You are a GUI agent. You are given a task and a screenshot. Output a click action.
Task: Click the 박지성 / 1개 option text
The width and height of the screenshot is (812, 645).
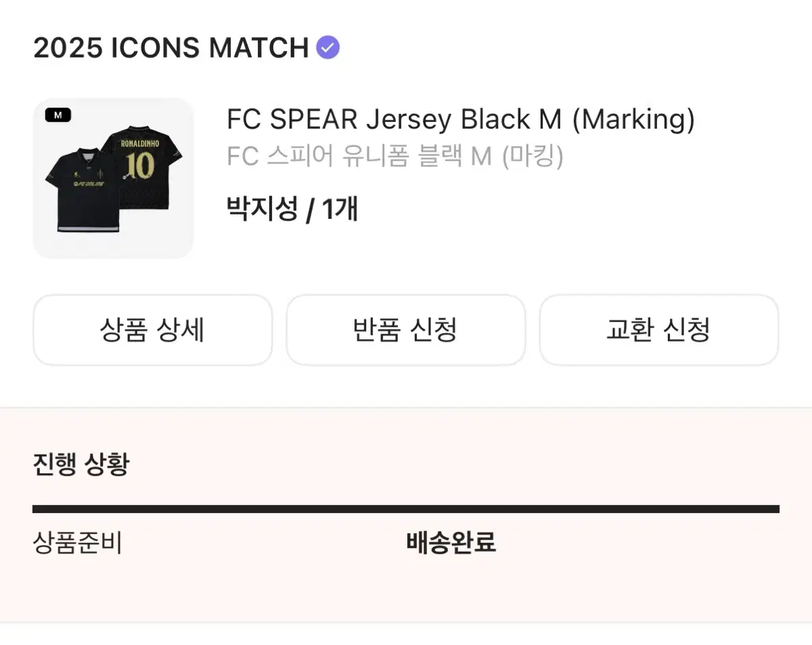click(x=292, y=210)
